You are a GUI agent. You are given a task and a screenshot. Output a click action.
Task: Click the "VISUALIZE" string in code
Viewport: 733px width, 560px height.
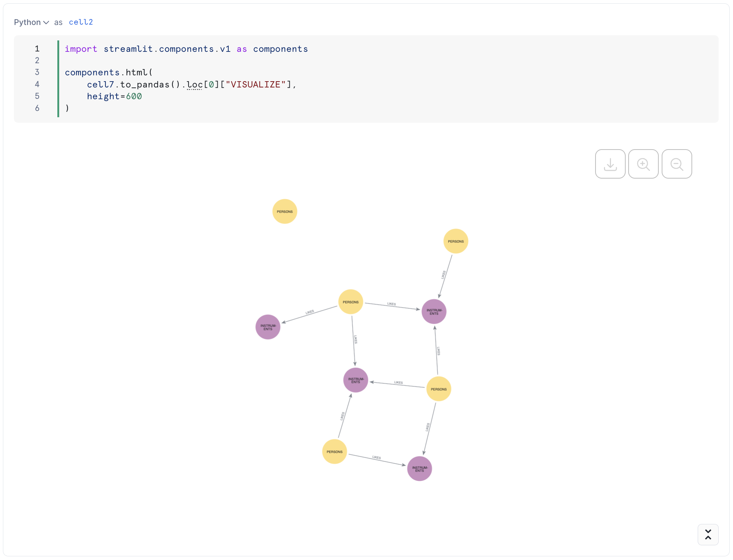click(255, 85)
